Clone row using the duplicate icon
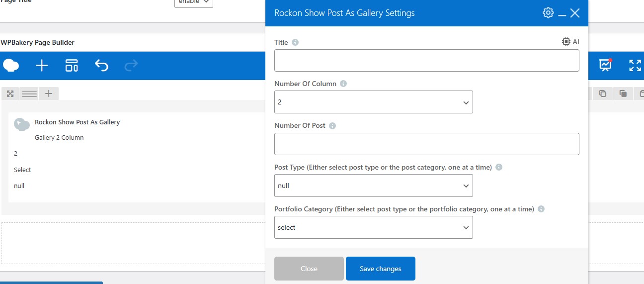Screen dimensions: 644x284 point(623,94)
